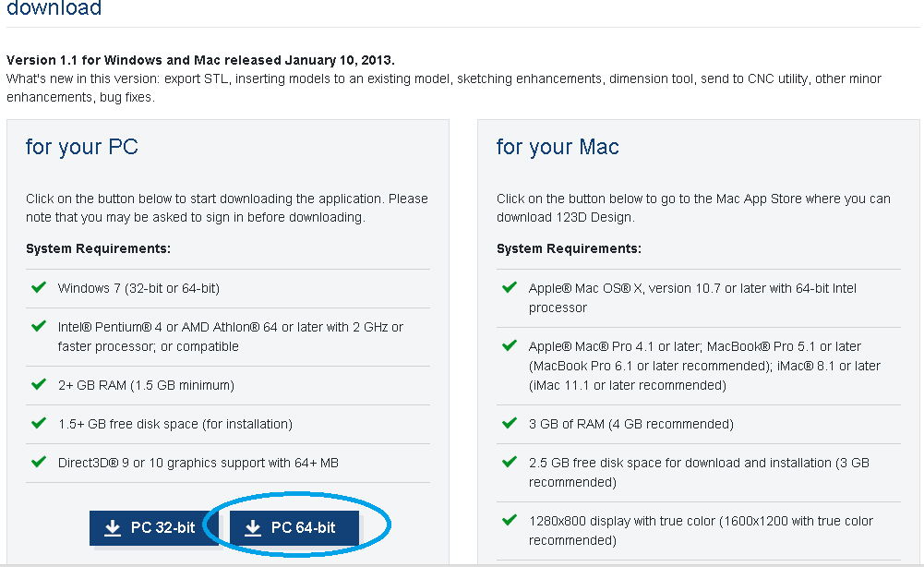Click the checkmark next to 1280x800 display requirement
Viewport: 924px width, 567px height.
coord(510,520)
